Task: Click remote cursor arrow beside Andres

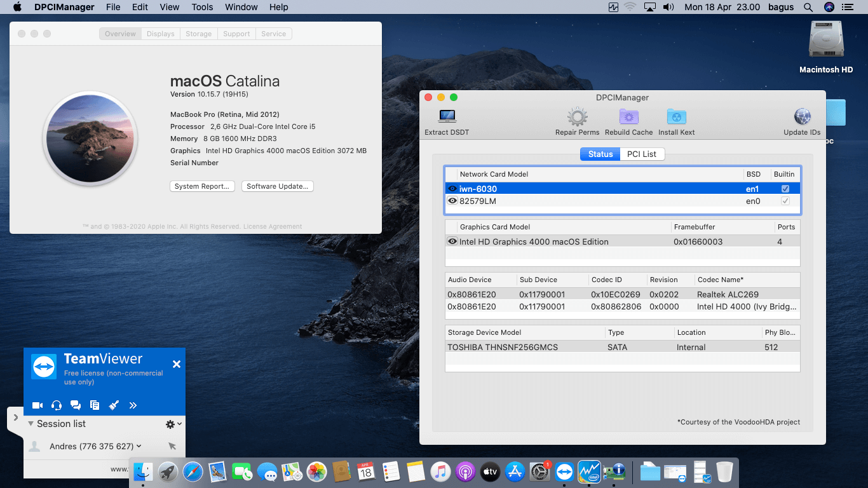Action: [x=172, y=446]
